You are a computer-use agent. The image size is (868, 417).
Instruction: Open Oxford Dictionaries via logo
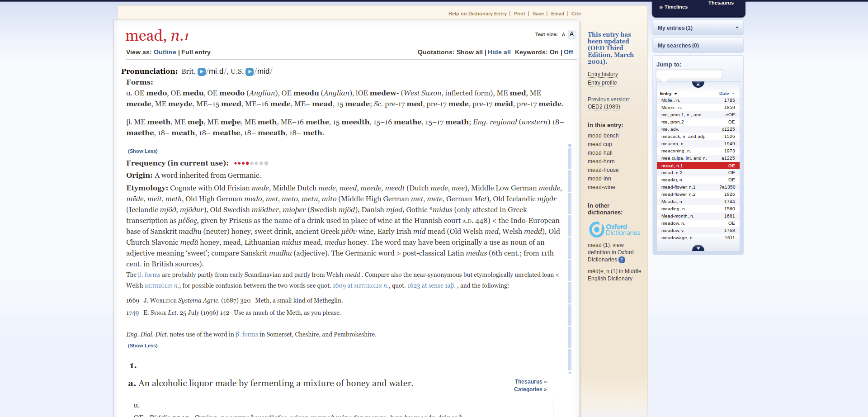click(x=614, y=229)
